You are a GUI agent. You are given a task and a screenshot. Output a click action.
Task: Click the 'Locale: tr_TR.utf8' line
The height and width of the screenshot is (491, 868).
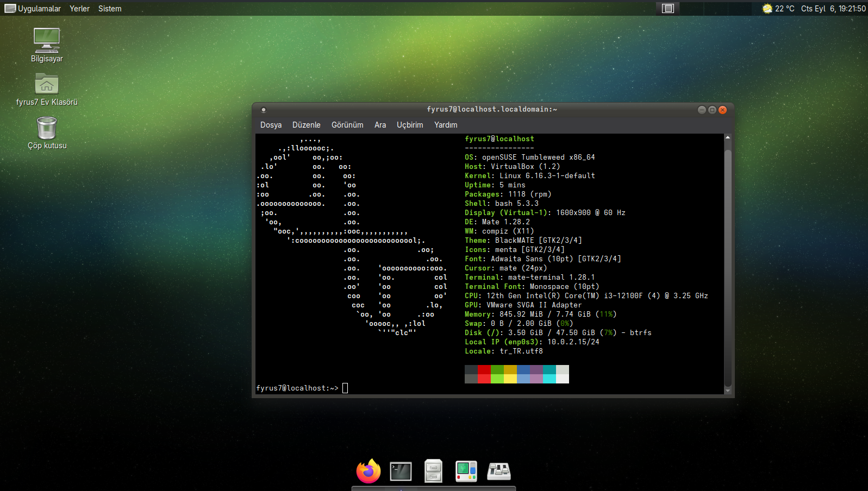pos(504,351)
